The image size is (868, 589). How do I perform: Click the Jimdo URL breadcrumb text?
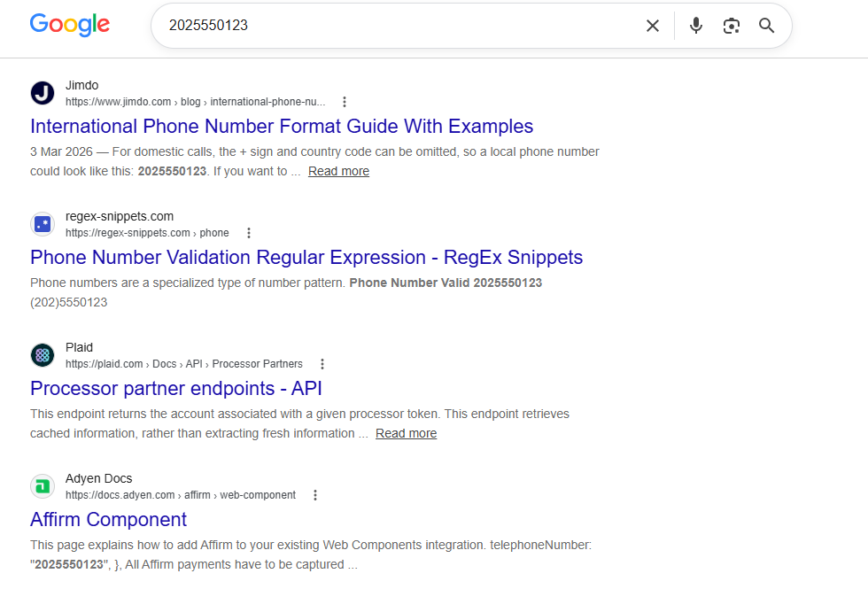(x=196, y=102)
